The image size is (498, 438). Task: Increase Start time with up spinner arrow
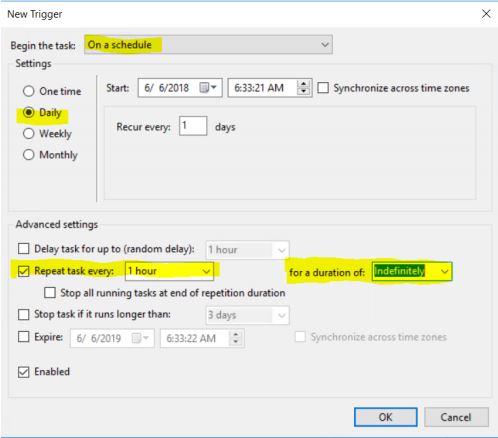point(303,84)
